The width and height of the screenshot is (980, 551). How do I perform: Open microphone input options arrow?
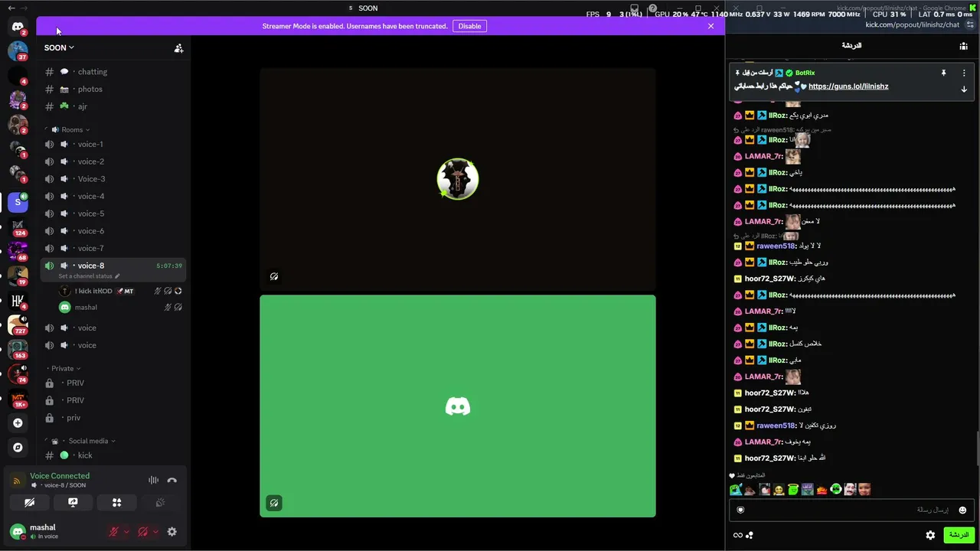[126, 532]
